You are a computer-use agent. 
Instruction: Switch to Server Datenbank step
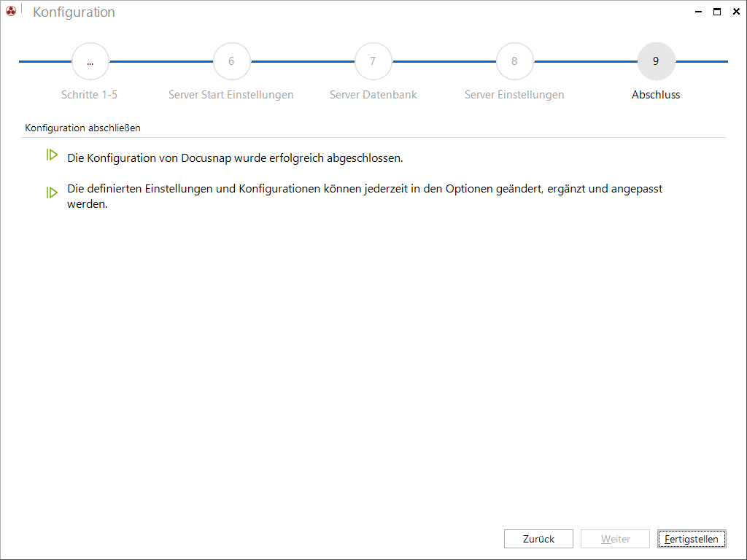(x=373, y=95)
